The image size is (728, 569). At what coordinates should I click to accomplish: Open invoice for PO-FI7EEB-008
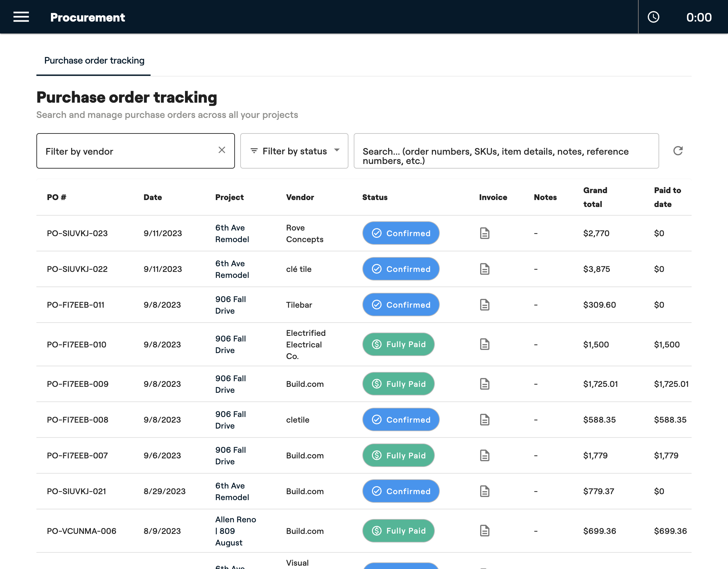pos(485,420)
